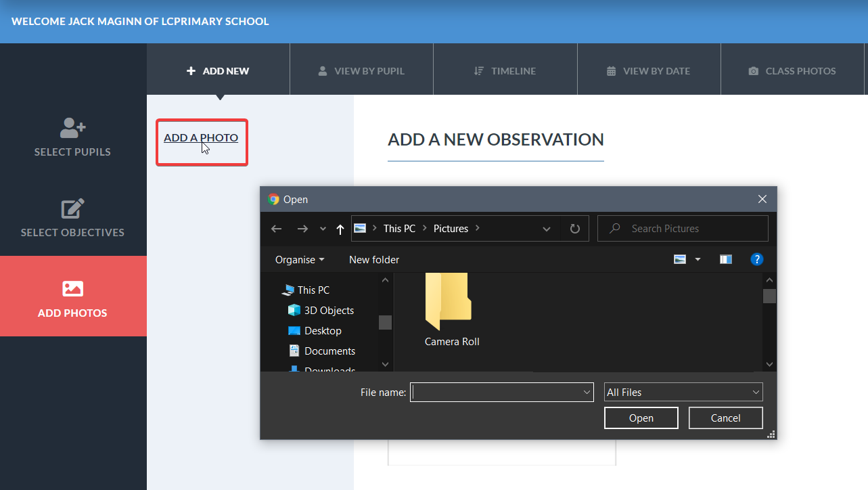Toggle the preview pane icon

click(726, 259)
